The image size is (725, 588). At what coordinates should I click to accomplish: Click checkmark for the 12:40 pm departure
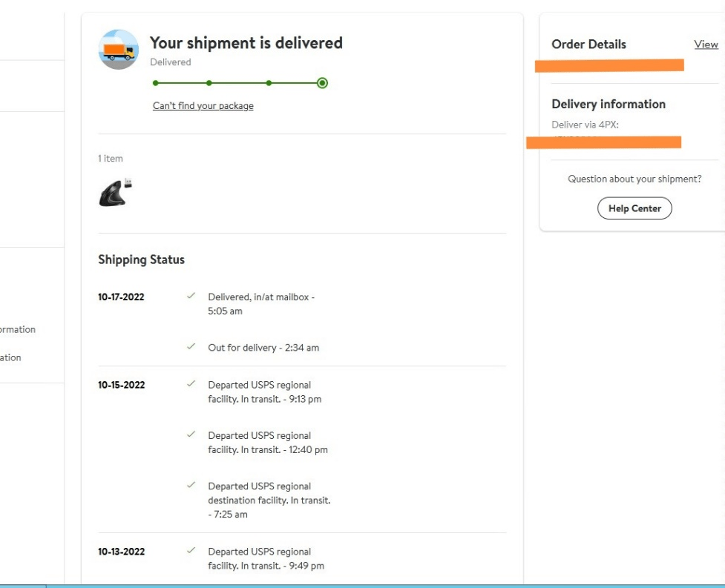pos(191,435)
